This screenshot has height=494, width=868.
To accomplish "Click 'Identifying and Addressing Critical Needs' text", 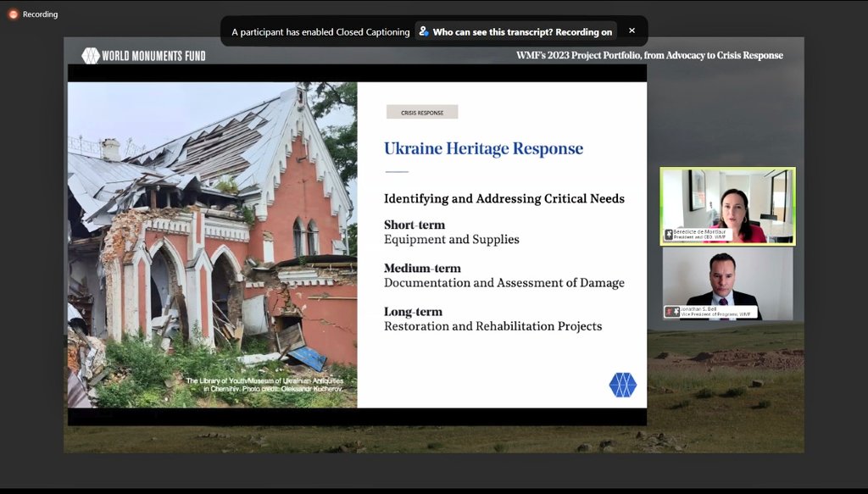I will pos(504,198).
